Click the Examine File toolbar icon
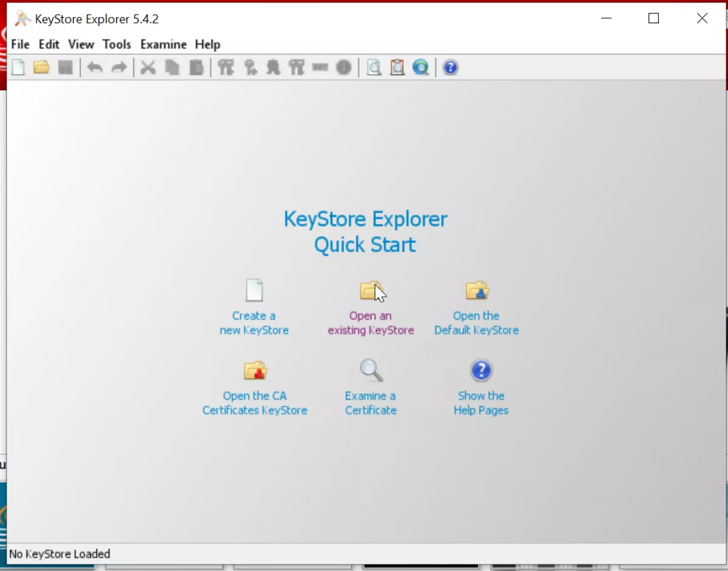This screenshot has width=728, height=571. pyautogui.click(x=374, y=67)
